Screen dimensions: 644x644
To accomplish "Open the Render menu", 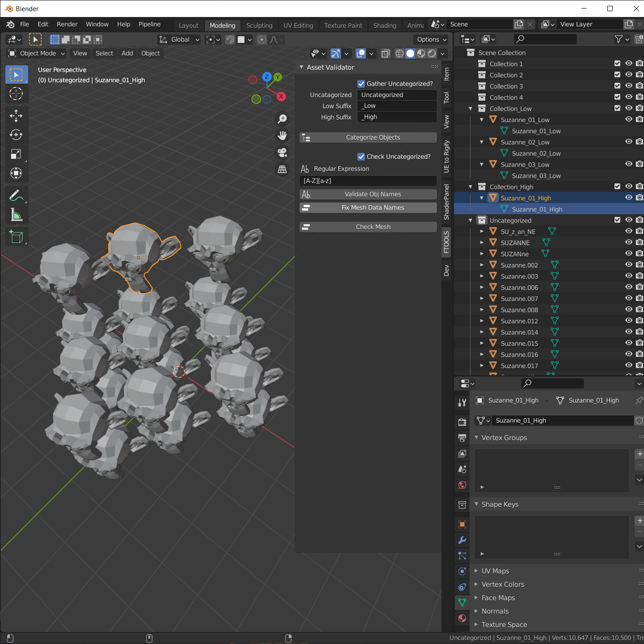I will tap(67, 24).
